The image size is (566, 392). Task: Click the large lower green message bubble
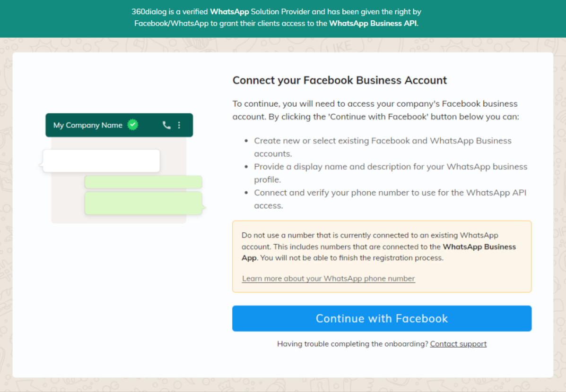pos(143,203)
